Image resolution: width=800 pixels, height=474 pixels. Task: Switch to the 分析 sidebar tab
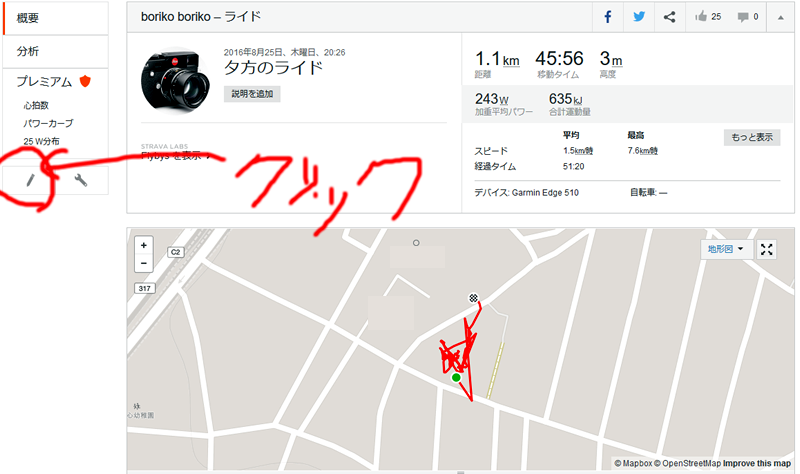[x=56, y=52]
